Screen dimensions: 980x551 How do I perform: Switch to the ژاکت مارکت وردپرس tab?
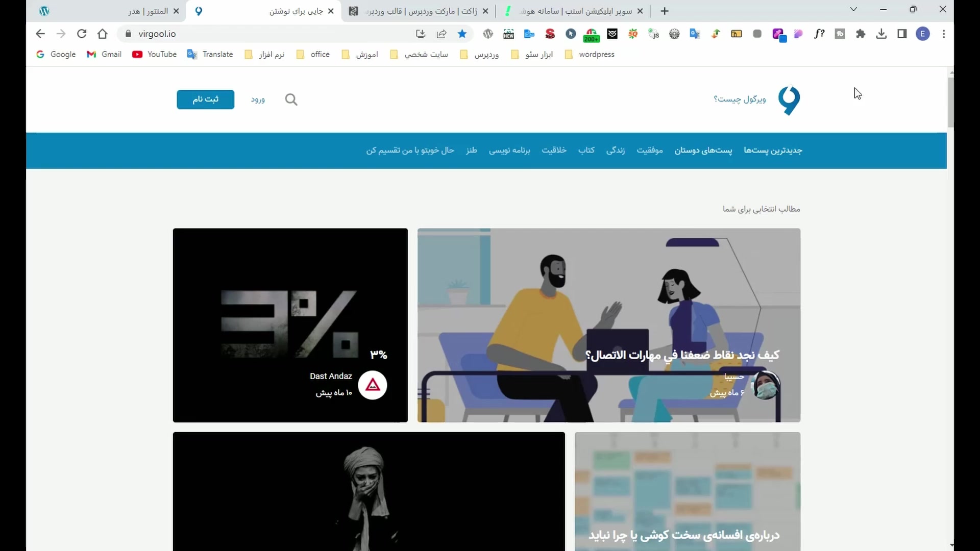point(419,11)
